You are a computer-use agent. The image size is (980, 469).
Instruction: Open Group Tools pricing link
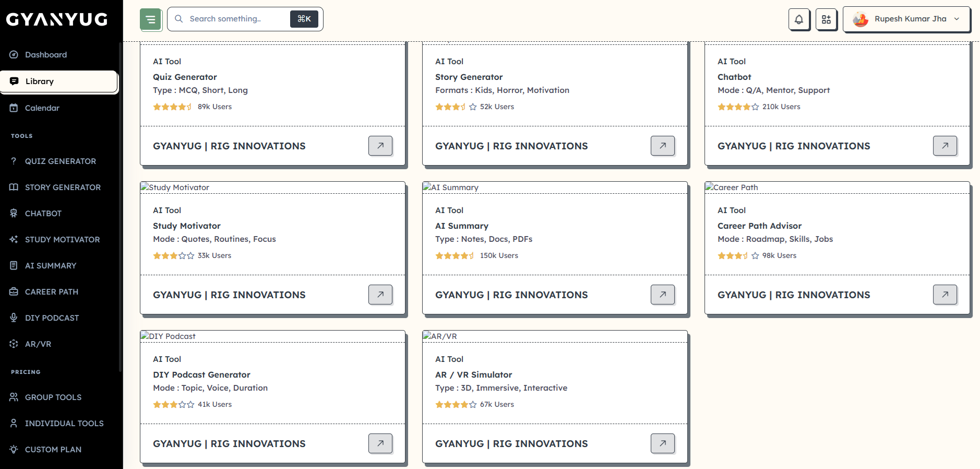(x=53, y=397)
